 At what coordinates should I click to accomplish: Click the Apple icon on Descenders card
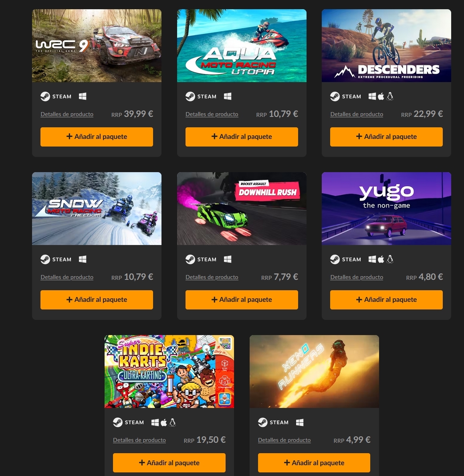click(x=381, y=96)
